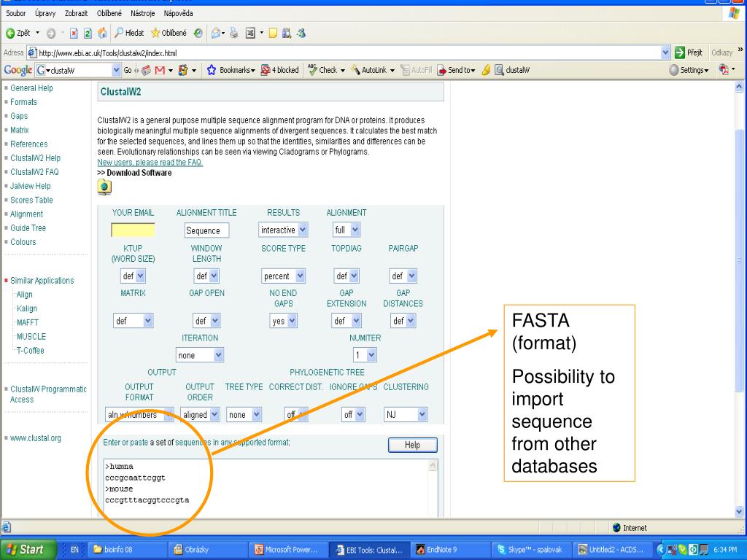Open the Úpravy menu

(45, 13)
